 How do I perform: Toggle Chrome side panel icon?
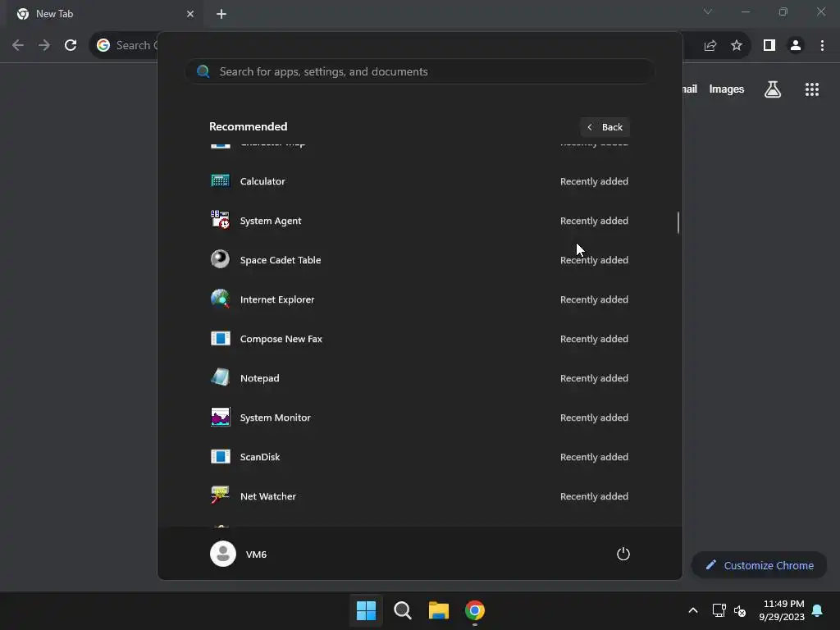(769, 45)
